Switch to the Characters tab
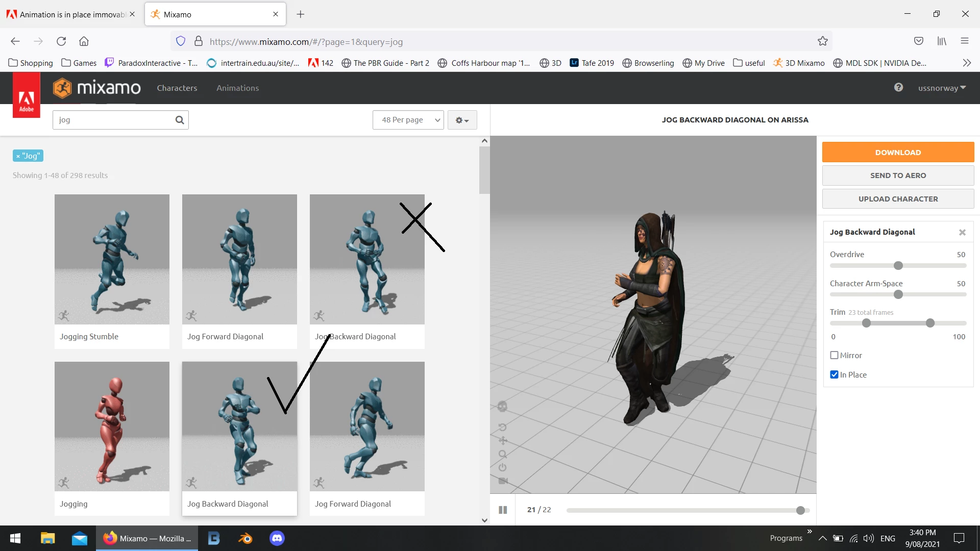 click(x=177, y=88)
